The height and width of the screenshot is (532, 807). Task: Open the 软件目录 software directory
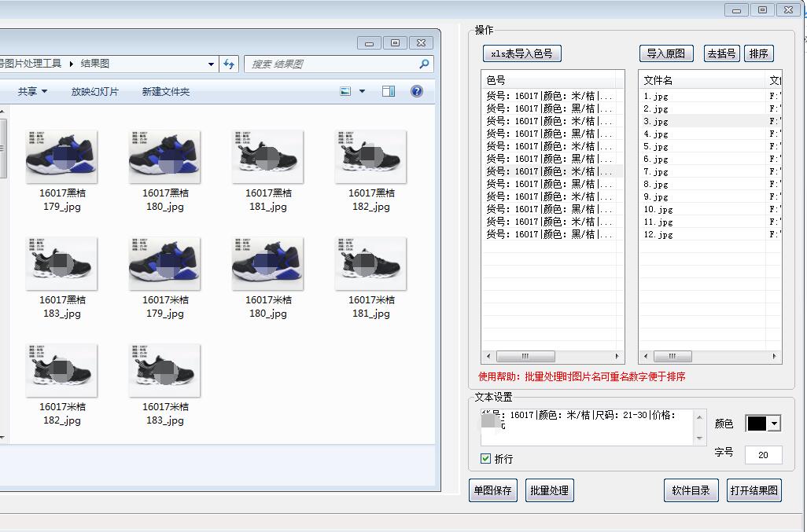pos(691,490)
